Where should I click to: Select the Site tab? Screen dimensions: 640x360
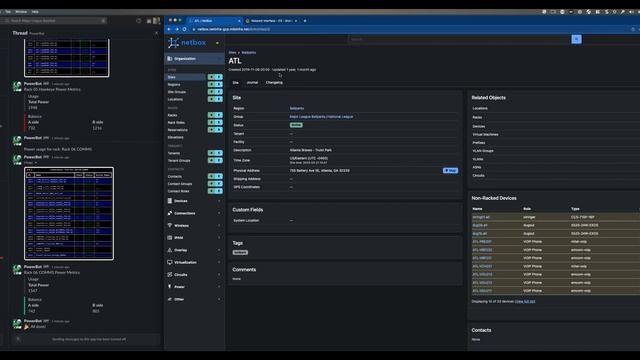pyautogui.click(x=236, y=82)
